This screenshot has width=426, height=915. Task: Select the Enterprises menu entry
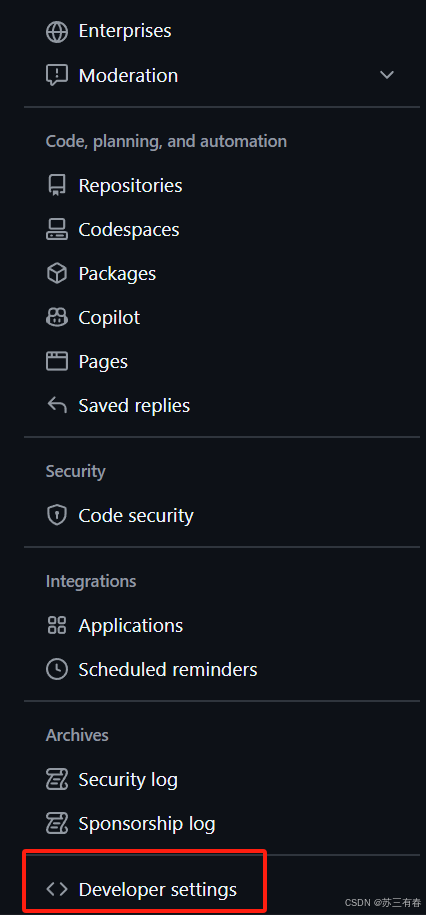point(222,31)
